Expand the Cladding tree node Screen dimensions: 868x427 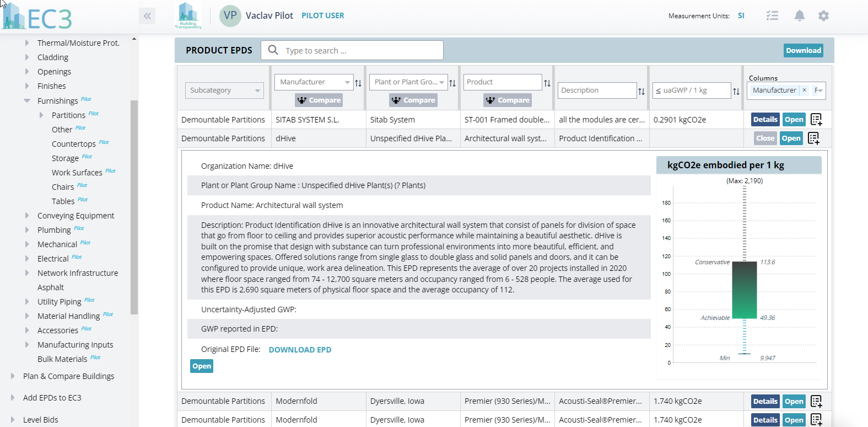(x=27, y=57)
